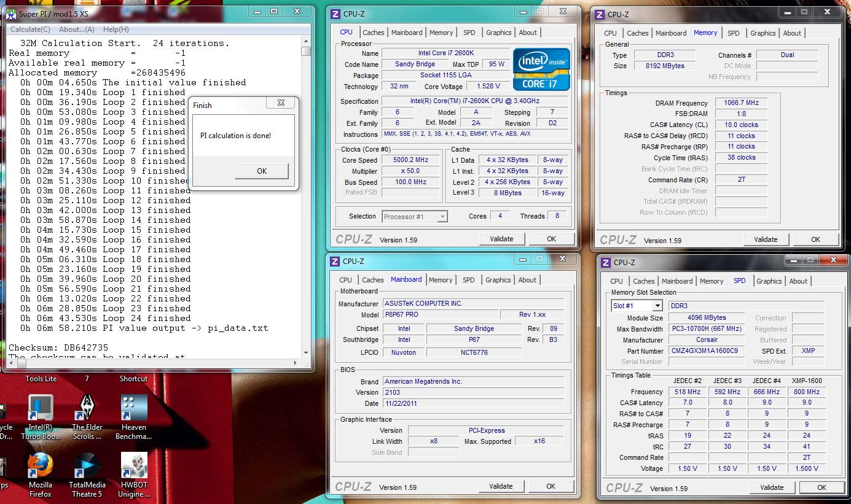Launch Mozilla Firefox desktop icon
Viewport: 851px width, 504px height.
(x=41, y=475)
